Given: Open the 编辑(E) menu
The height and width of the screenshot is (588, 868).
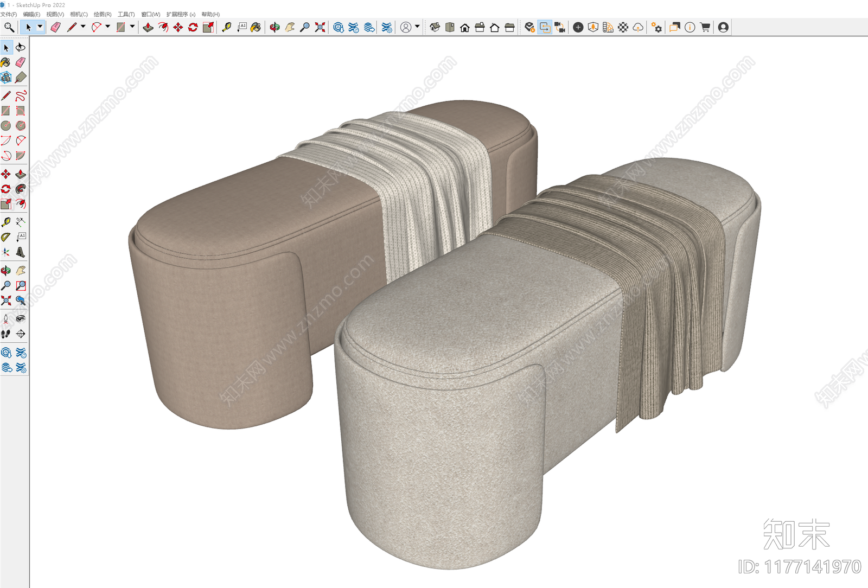Looking at the screenshot, I should [31, 14].
